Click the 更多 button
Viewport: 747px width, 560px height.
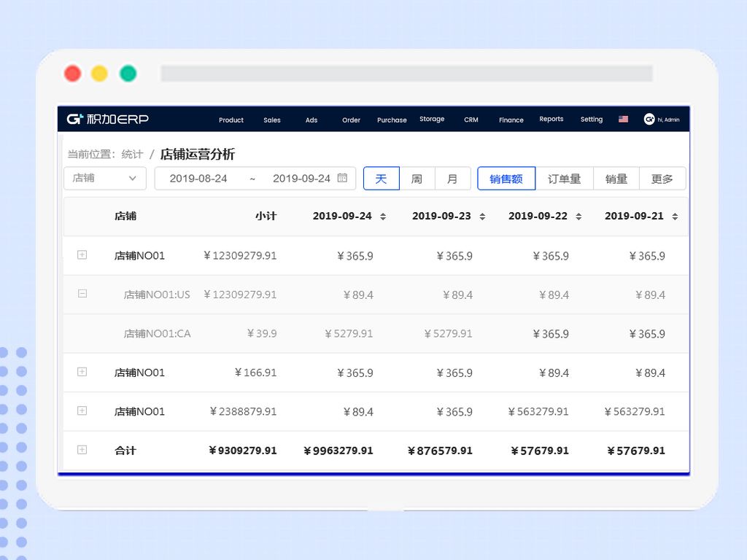click(662, 178)
